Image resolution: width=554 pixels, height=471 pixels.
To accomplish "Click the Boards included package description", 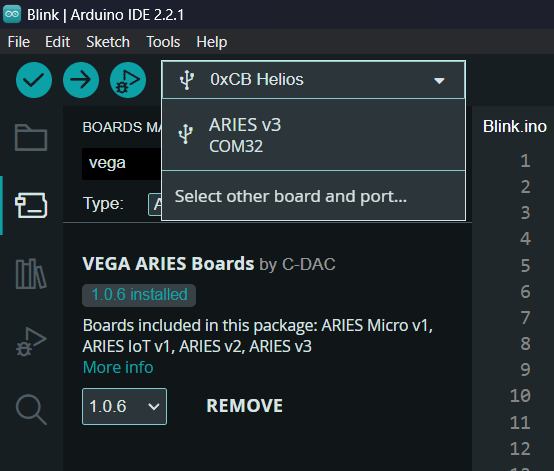I will click(258, 336).
